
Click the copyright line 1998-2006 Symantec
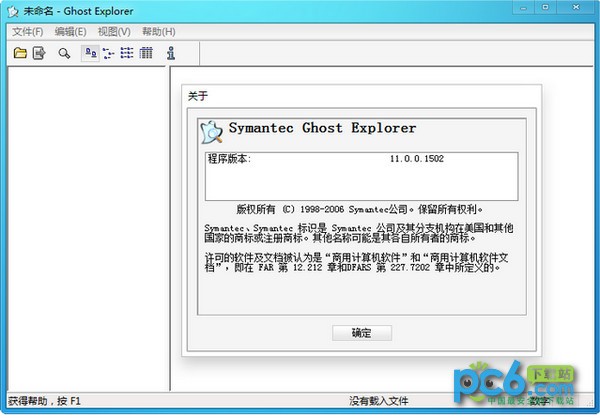pos(359,209)
